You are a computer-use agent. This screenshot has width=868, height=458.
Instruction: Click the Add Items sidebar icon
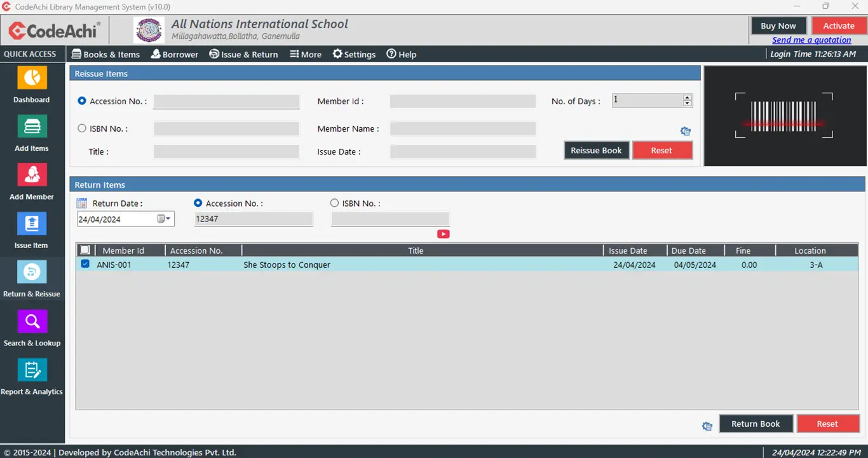click(32, 127)
